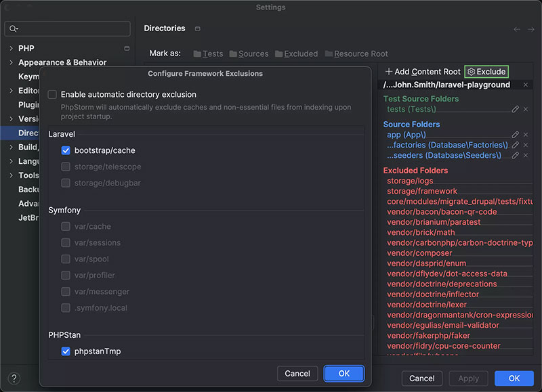This screenshot has width=542, height=392.
Task: Enable automatic directory exclusion checkbox
Action: 53,95
